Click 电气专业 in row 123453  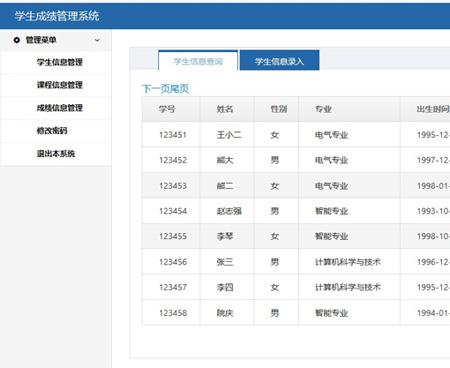[331, 186]
